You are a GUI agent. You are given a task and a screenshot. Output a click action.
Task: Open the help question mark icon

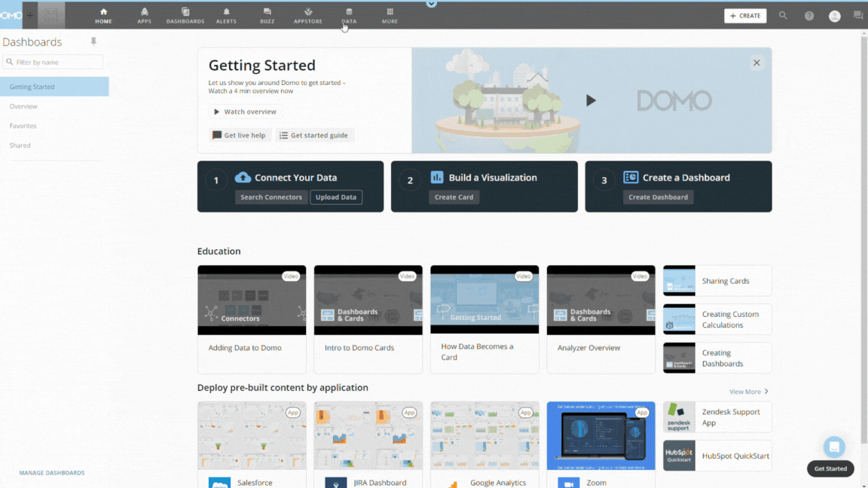point(808,16)
